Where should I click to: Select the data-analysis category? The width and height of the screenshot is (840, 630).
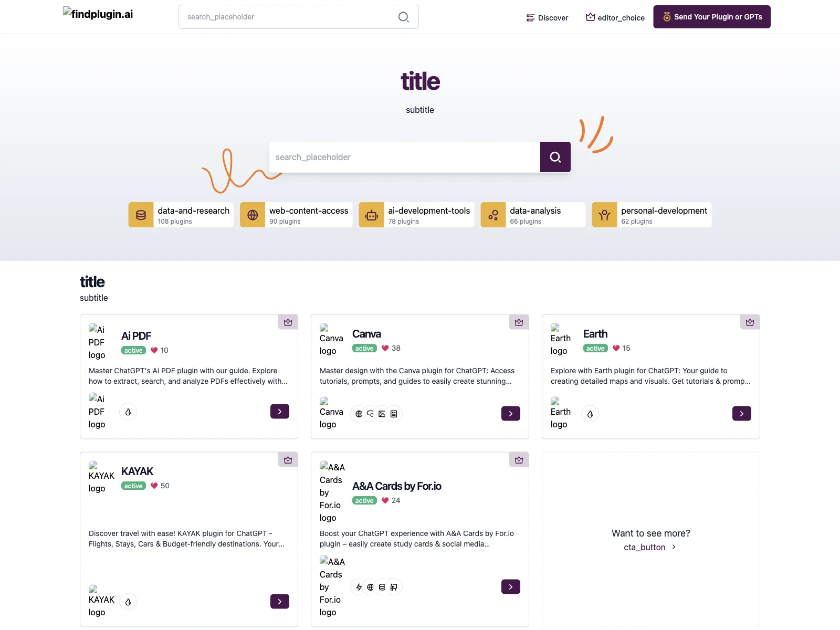pos(533,215)
